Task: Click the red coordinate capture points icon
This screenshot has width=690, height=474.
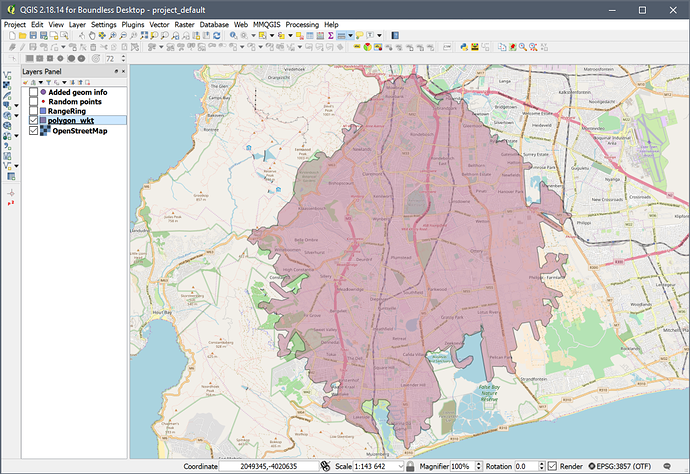Action: (x=11, y=203)
